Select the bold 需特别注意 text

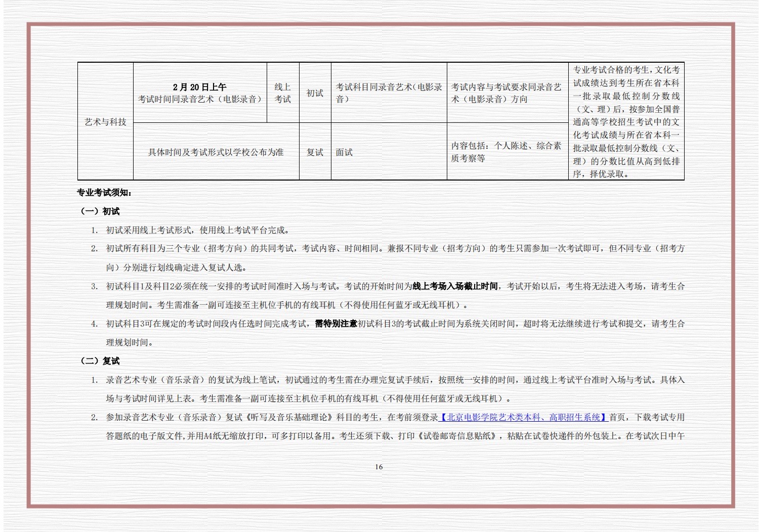pyautogui.click(x=336, y=324)
